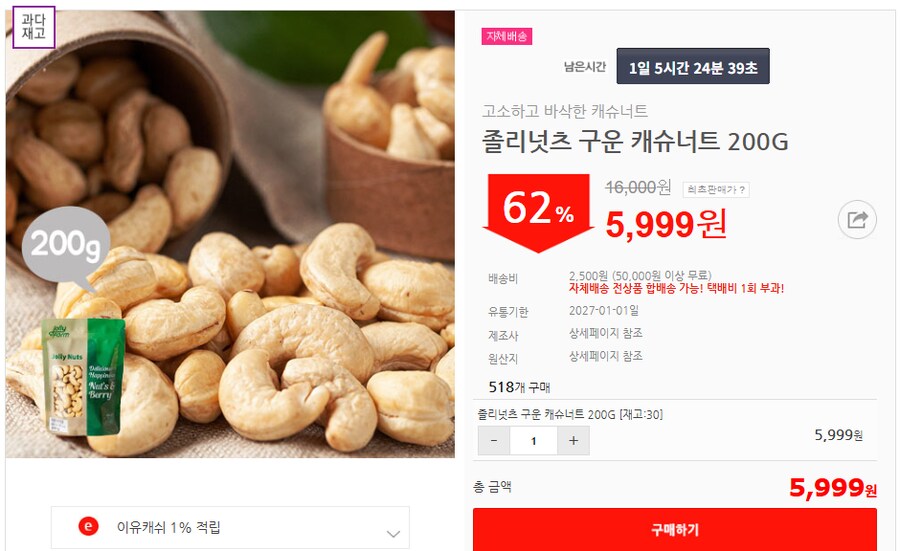Click the countdown timer 1일 5시간 box

[693, 67]
